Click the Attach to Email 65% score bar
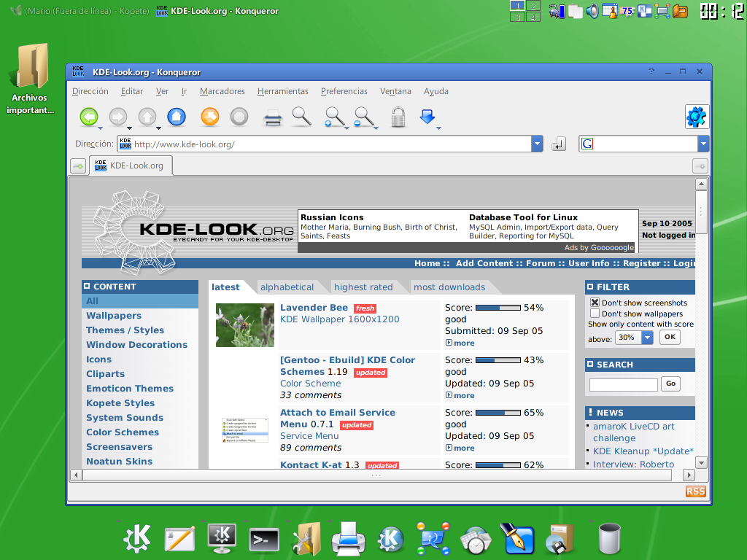This screenshot has width=747, height=560. [498, 413]
